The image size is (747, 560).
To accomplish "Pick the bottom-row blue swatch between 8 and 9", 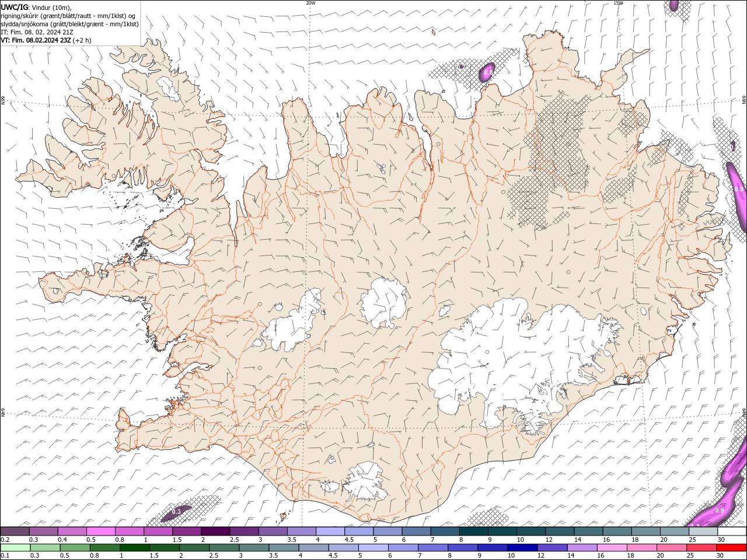I will [463, 547].
